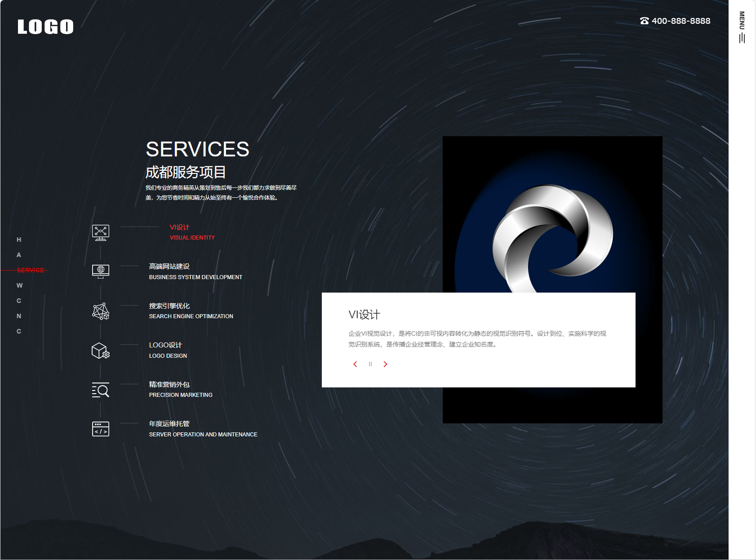Select the H side navigation item

(19, 240)
